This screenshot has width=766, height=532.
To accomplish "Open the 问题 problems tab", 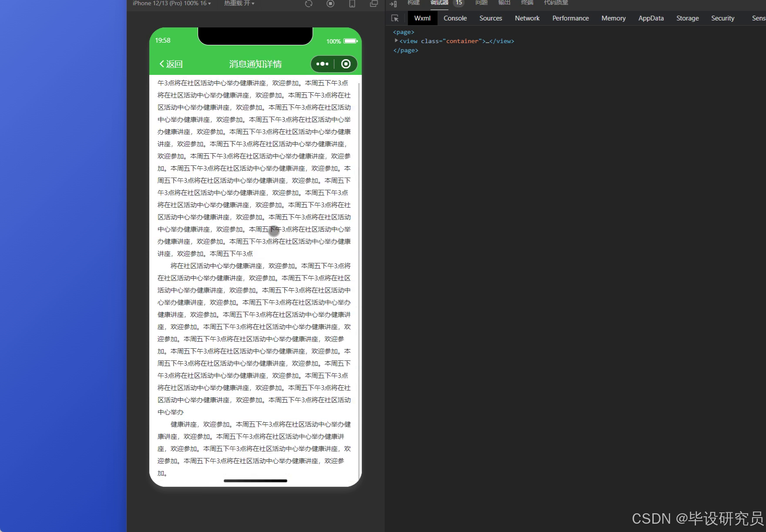I will (481, 3).
